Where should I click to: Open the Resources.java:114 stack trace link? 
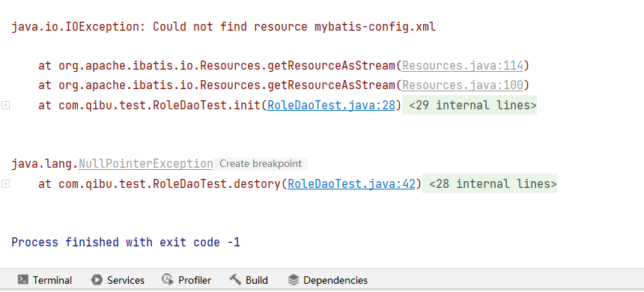(x=463, y=66)
